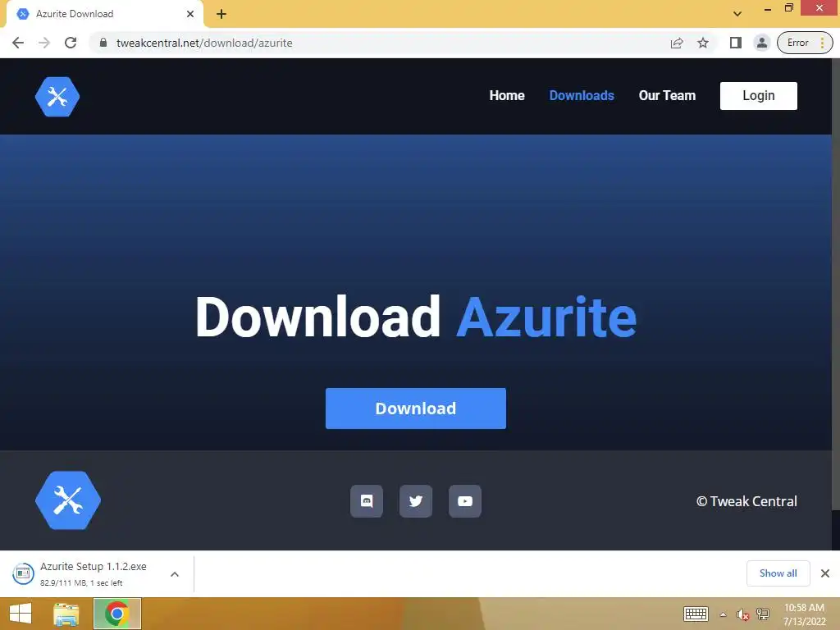Image resolution: width=840 pixels, height=630 pixels.
Task: Toggle the browser side panel
Action: click(736, 43)
